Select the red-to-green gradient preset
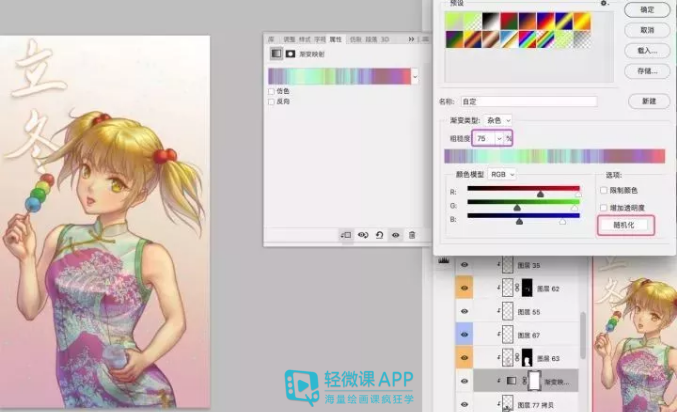 click(509, 21)
